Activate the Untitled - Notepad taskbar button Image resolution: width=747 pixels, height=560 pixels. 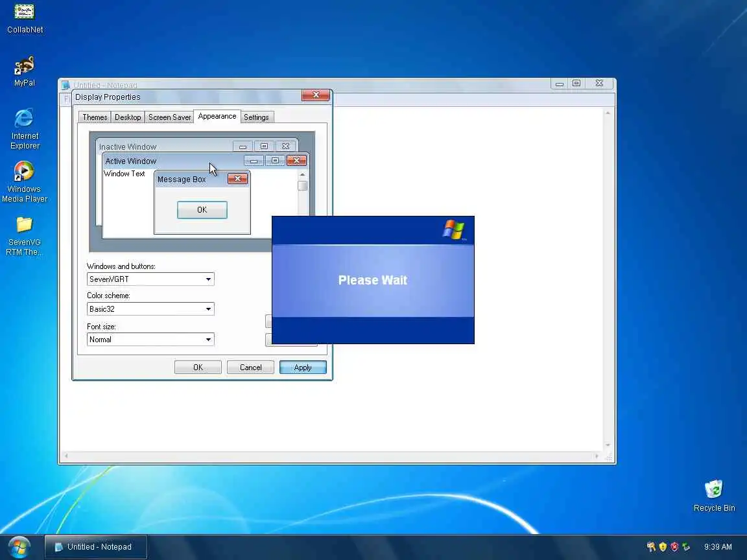click(x=96, y=546)
